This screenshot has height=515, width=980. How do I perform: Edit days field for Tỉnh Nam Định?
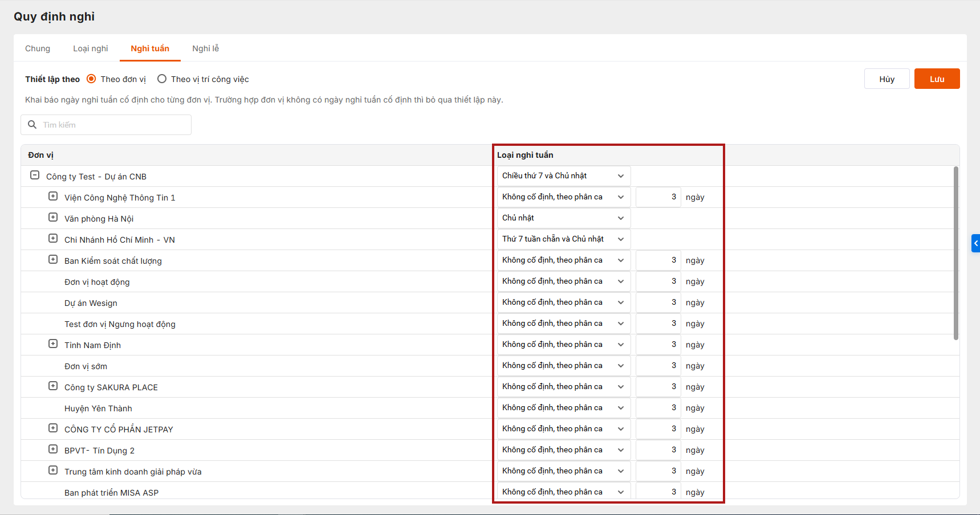[658, 345]
